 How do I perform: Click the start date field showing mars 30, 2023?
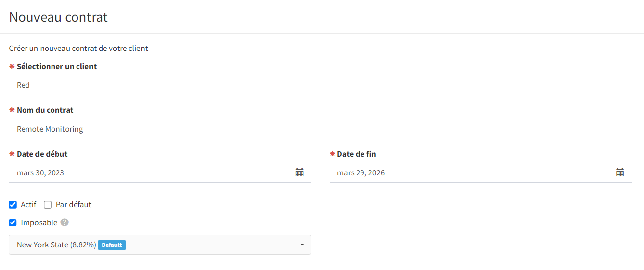point(149,172)
